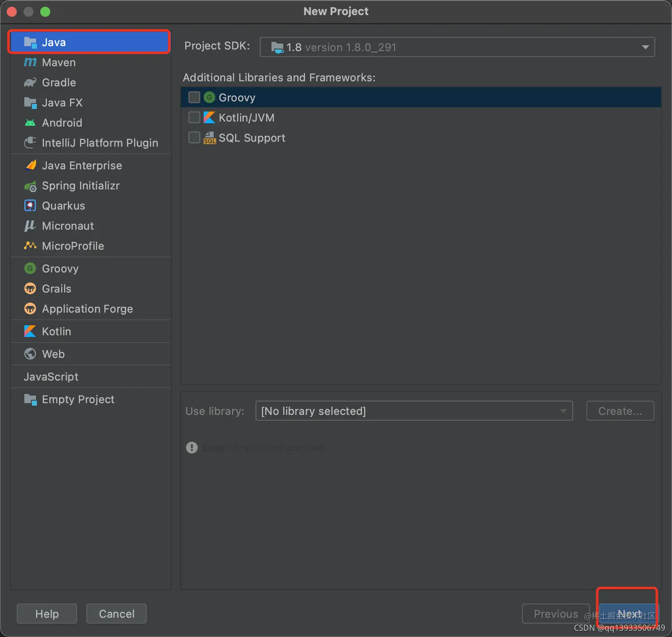The width and height of the screenshot is (672, 637).
Task: Select Grails in the sidebar
Action: click(x=91, y=288)
